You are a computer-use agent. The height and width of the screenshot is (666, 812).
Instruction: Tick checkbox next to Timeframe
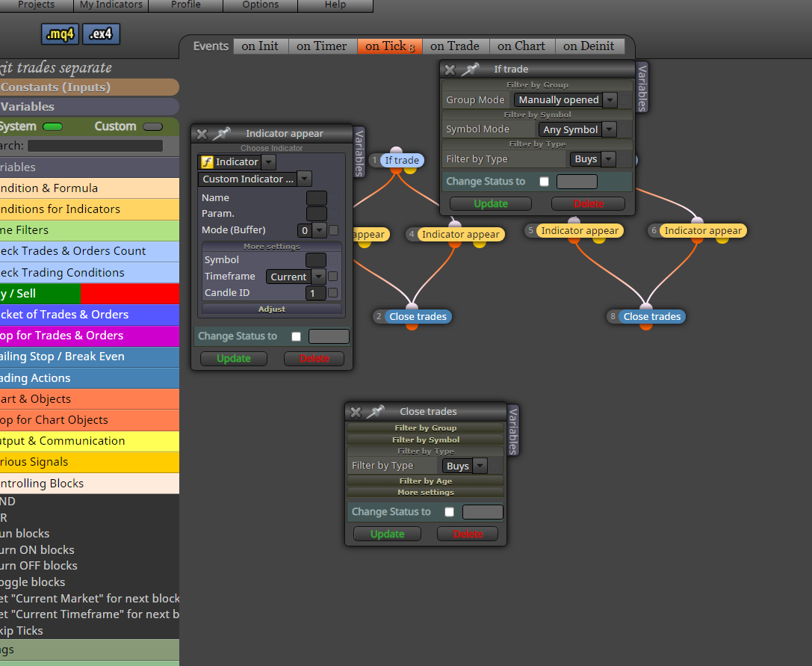[x=333, y=277]
